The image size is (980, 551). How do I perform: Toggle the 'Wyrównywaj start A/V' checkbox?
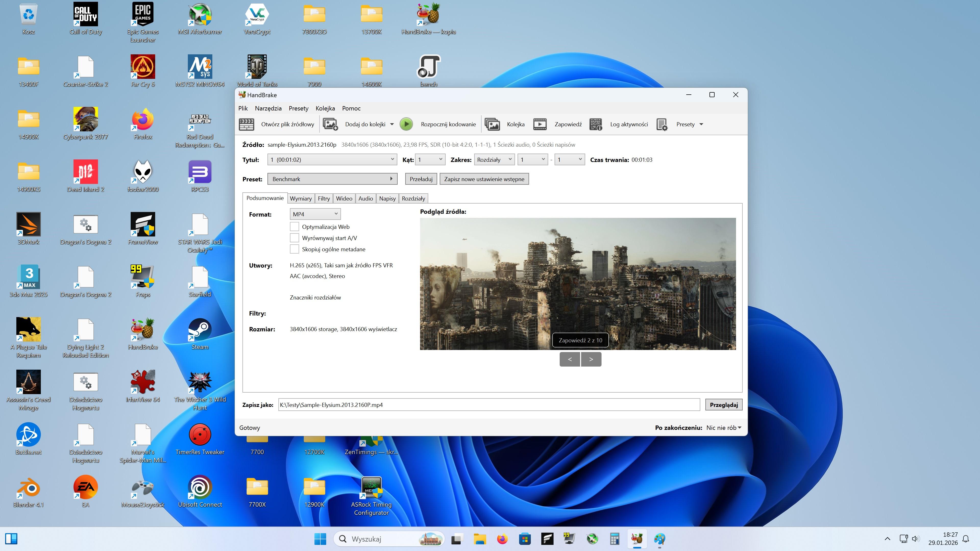(x=294, y=238)
